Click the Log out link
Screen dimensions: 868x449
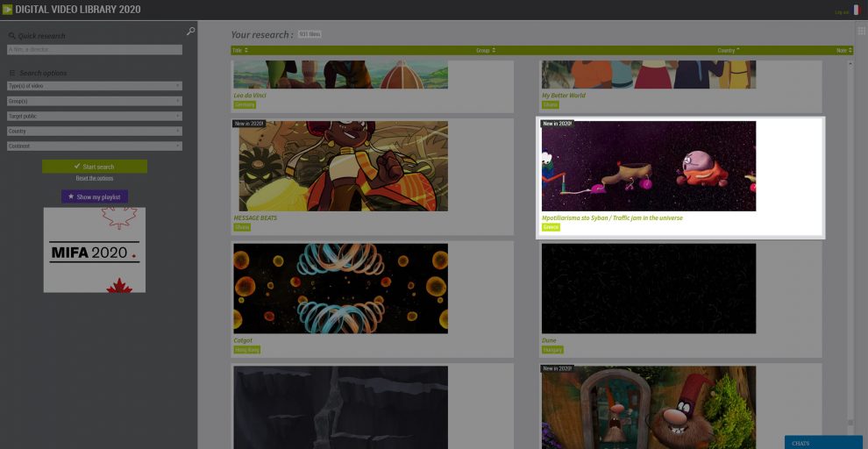coord(842,11)
